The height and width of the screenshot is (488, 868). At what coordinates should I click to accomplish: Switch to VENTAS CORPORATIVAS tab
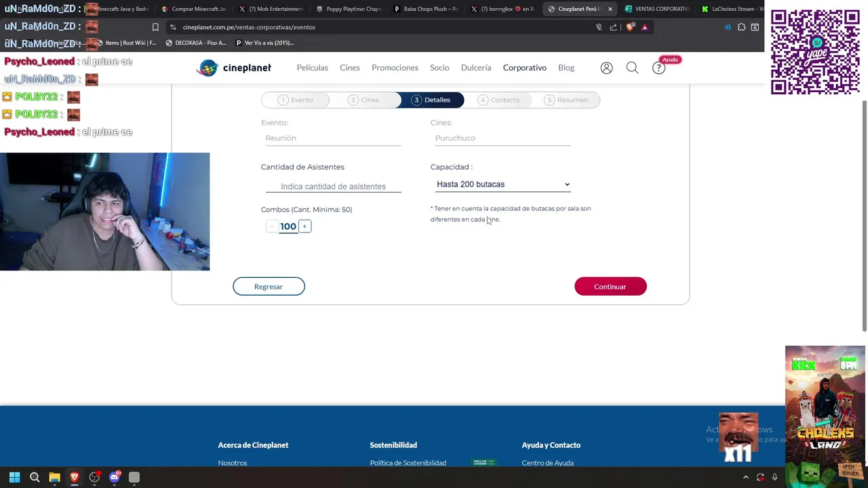(x=656, y=9)
